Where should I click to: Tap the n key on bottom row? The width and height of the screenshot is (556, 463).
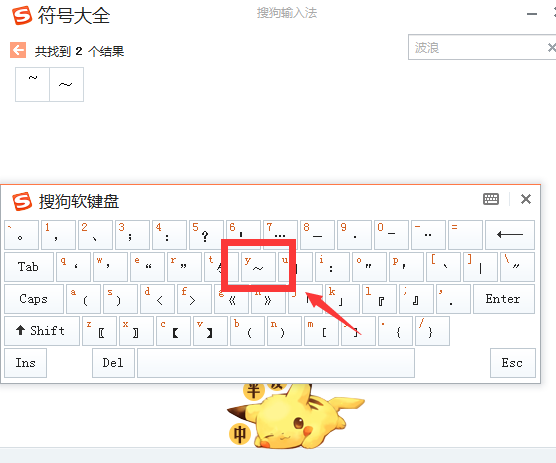point(284,331)
